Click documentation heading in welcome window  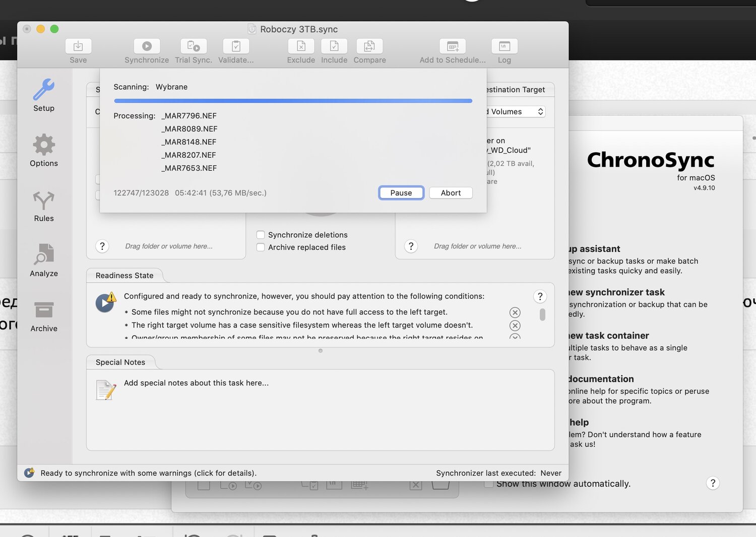pos(601,379)
